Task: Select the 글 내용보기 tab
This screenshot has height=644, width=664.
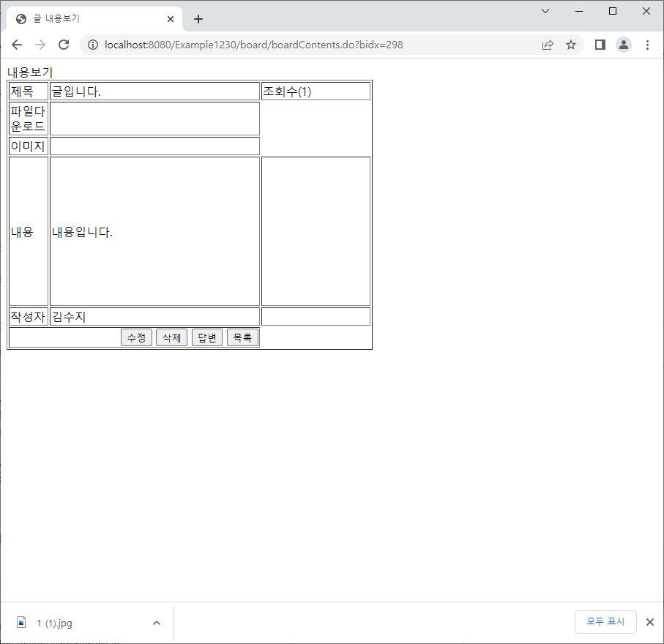Action: [94, 19]
